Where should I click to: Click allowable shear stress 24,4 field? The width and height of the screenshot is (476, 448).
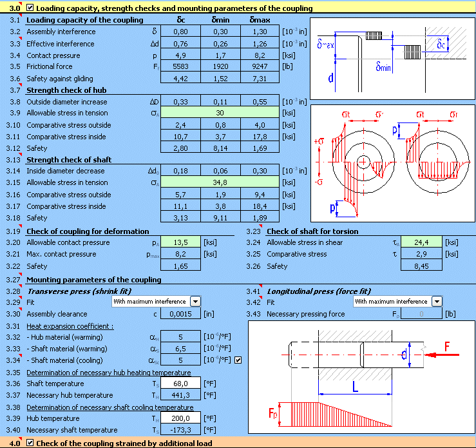click(421, 242)
